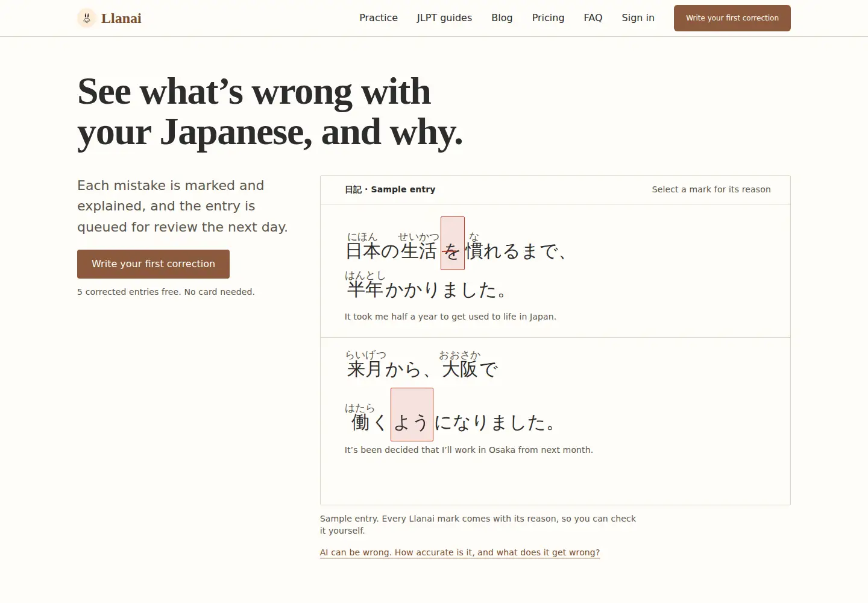Click the main headline text
The width and height of the screenshot is (868, 603).
point(270,112)
